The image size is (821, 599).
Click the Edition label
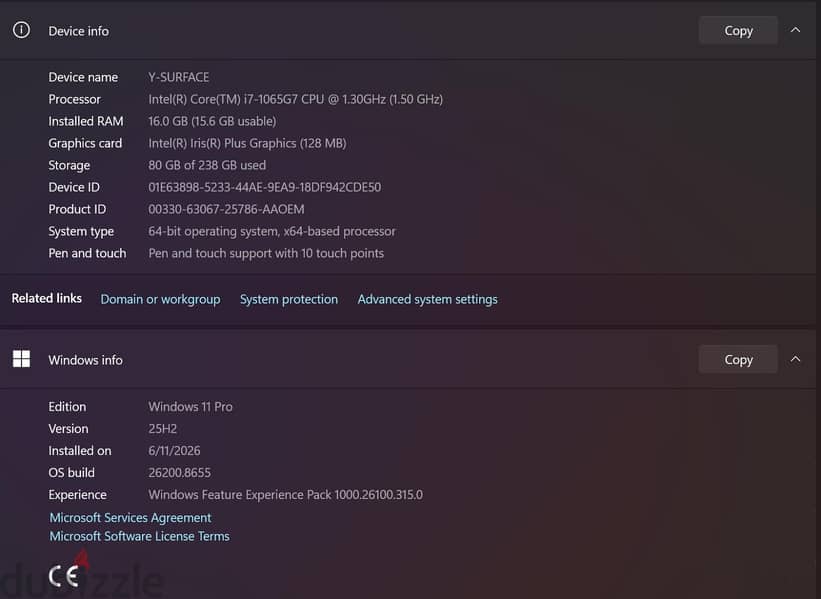click(x=67, y=406)
